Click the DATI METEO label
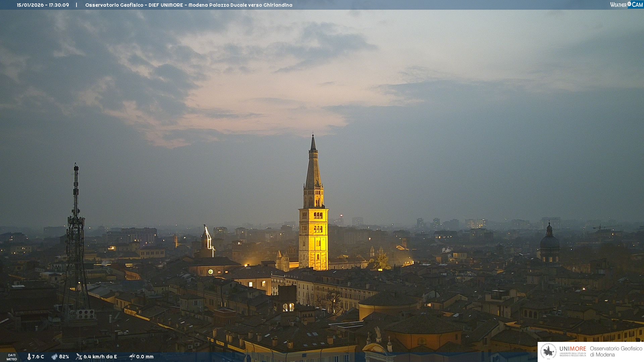 pyautogui.click(x=11, y=357)
